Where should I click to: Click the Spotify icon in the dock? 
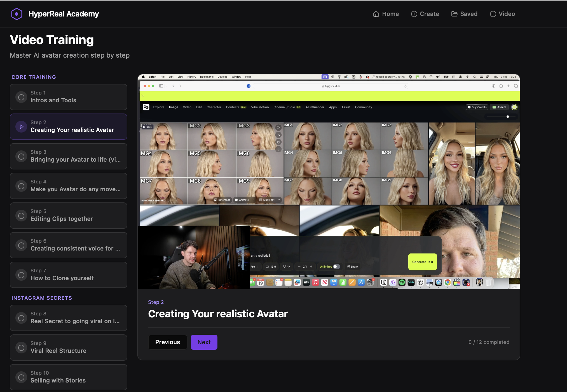tap(402, 282)
